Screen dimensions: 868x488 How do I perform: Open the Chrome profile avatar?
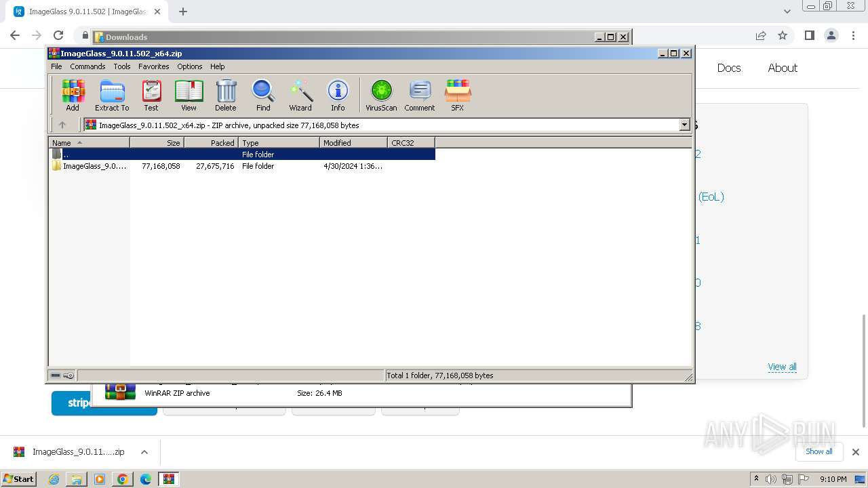(x=831, y=35)
